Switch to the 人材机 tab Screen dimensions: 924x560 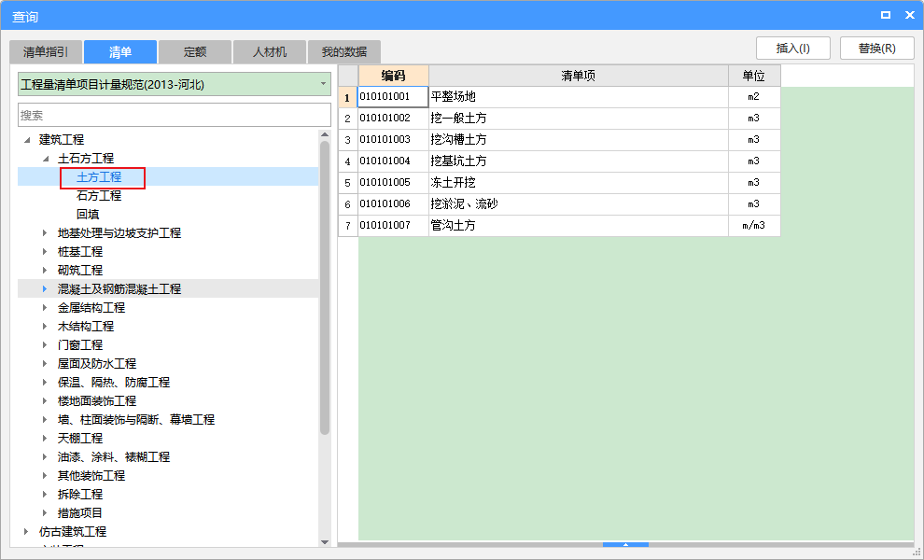(x=270, y=52)
